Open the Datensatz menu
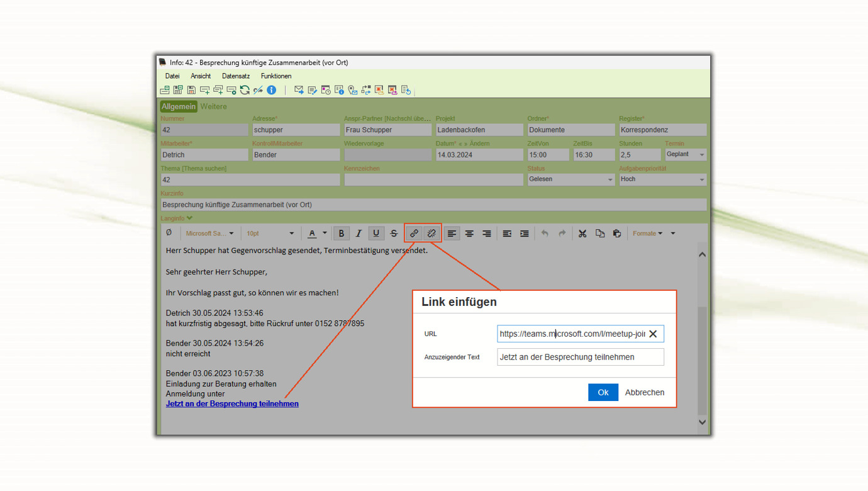The height and width of the screenshot is (491, 868). (236, 76)
